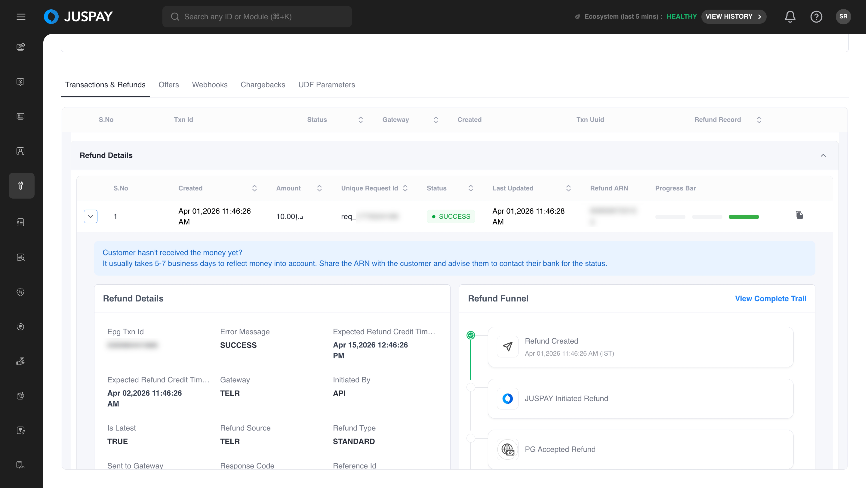868x488 pixels.
Task: Sort refunds by Last Updated
Action: [568, 188]
